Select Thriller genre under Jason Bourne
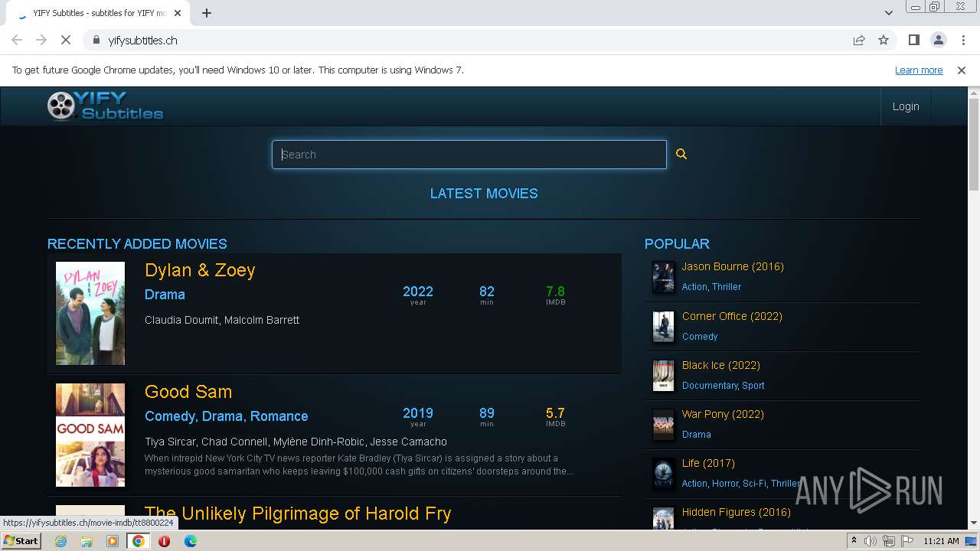 (727, 287)
